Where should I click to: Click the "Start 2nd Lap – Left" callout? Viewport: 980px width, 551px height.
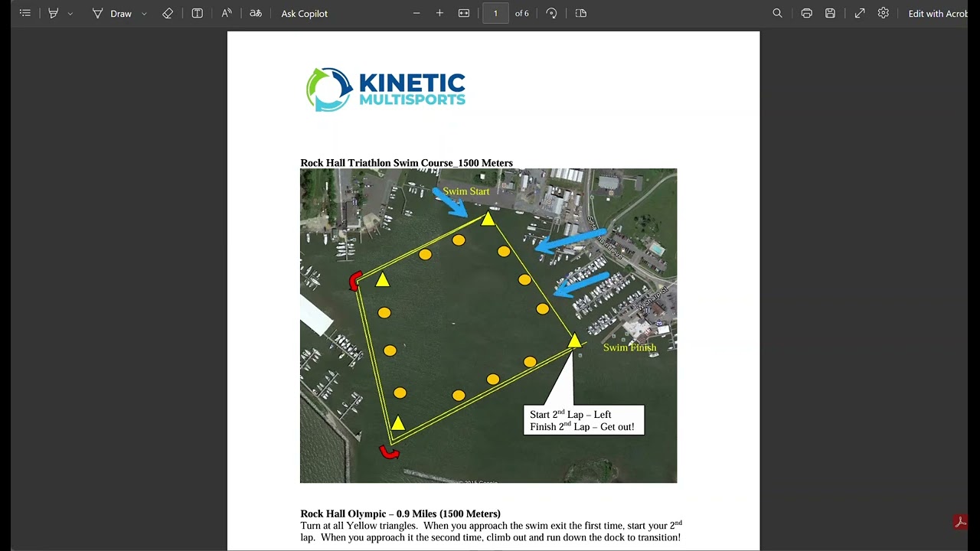[x=584, y=420]
